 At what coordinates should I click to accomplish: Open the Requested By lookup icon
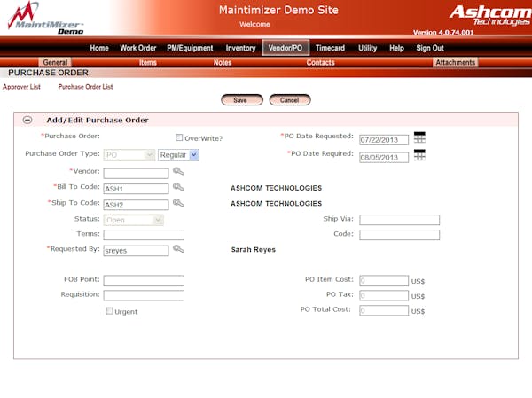pyautogui.click(x=178, y=249)
